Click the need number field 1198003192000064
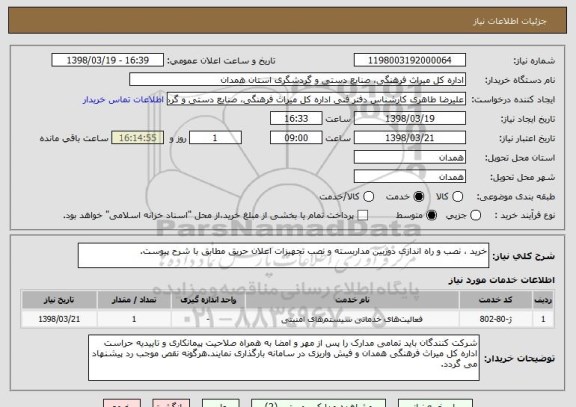The height and width of the screenshot is (407, 576). tap(410, 60)
